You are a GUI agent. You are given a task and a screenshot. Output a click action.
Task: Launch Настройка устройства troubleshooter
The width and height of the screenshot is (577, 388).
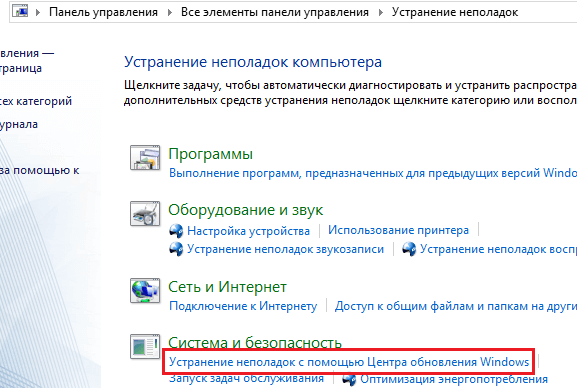[248, 231]
